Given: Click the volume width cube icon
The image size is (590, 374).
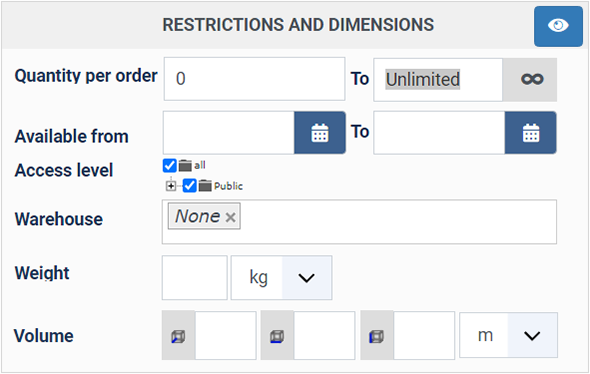Looking at the screenshot, I should [277, 336].
